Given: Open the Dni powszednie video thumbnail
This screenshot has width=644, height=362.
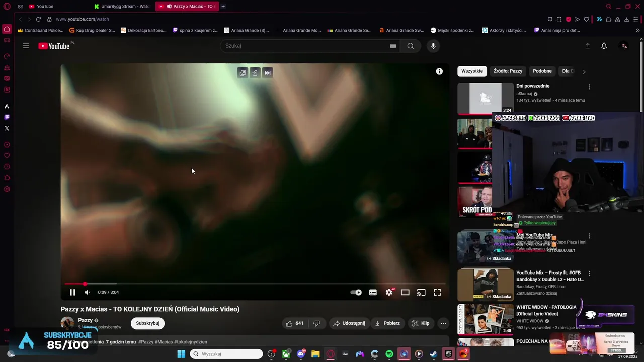Looking at the screenshot, I should click(x=485, y=99).
